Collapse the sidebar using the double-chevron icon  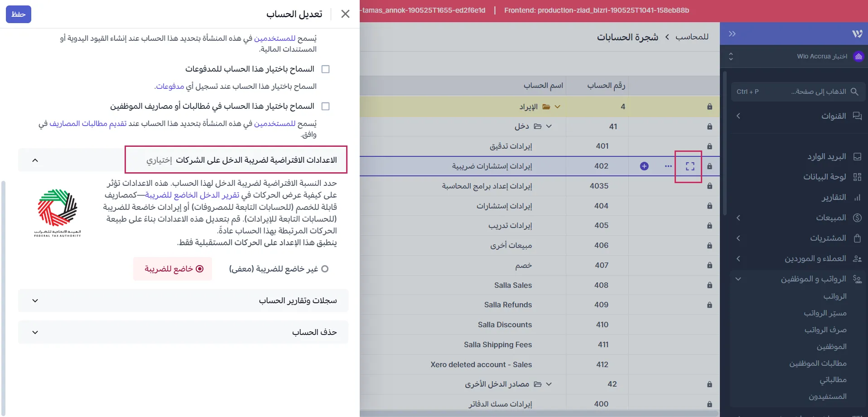(731, 33)
